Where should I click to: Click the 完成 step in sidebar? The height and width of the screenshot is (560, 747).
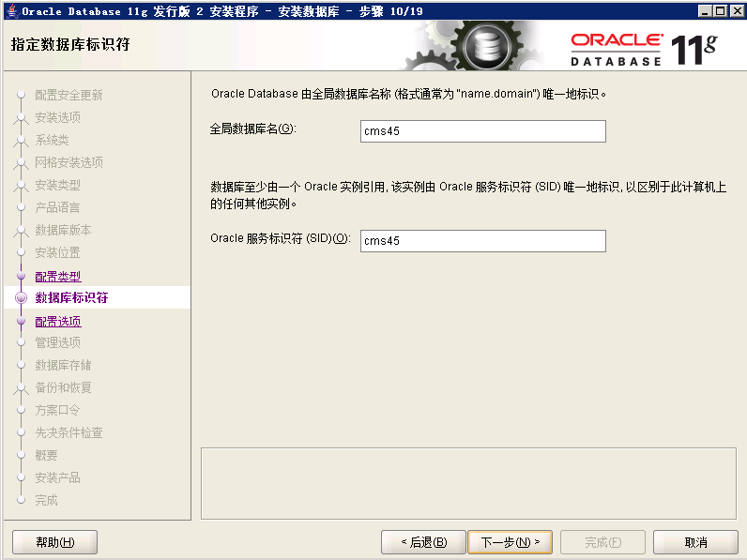click(46, 500)
